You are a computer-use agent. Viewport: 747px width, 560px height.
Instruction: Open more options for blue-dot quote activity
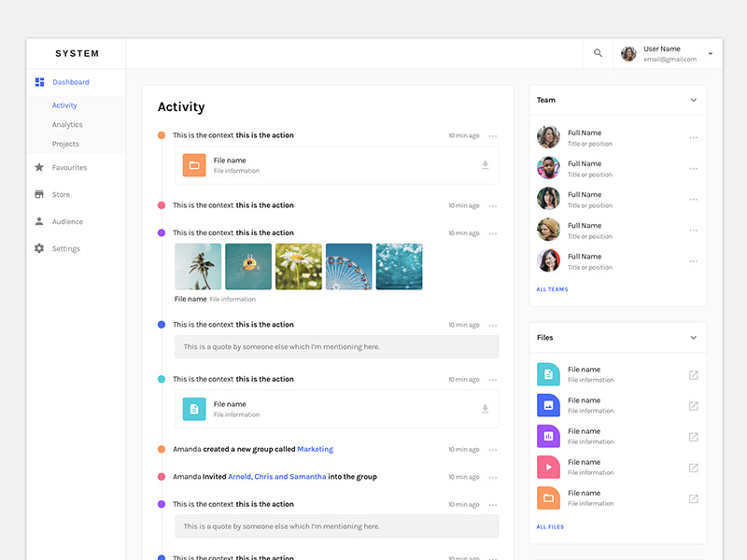pos(493,326)
